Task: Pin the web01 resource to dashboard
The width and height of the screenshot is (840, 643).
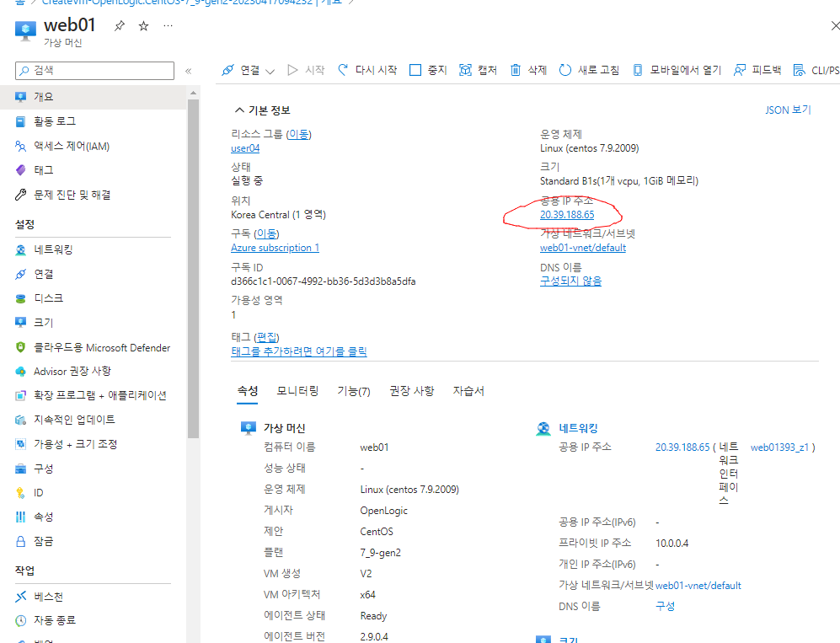Action: pyautogui.click(x=120, y=25)
